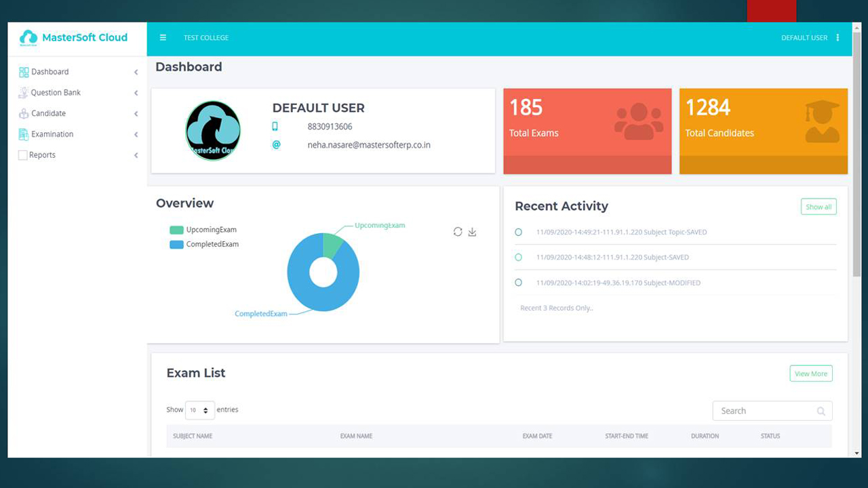Open the Candidate menu in the sidebar
This screenshot has width=868, height=488.
point(48,113)
